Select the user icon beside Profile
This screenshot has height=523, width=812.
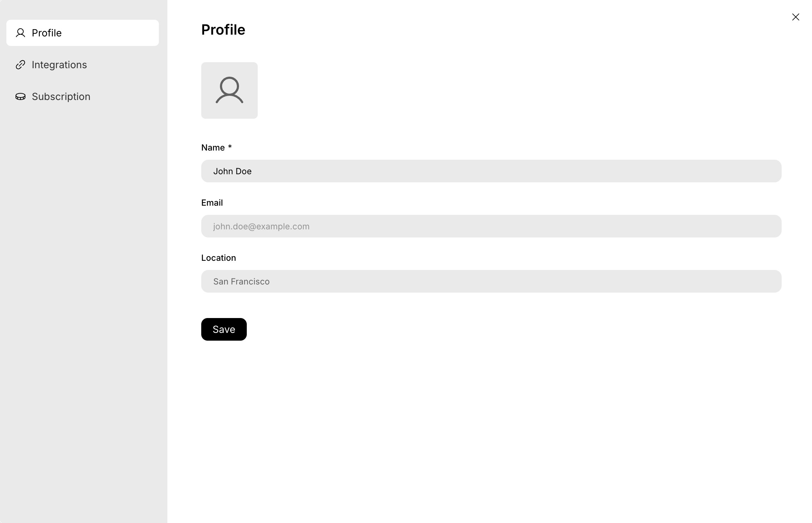20,33
